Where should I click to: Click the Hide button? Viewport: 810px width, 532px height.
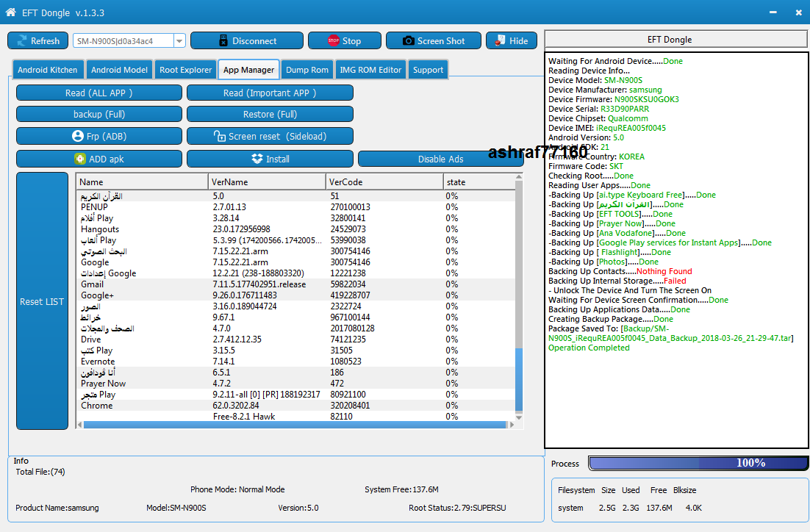pos(512,41)
